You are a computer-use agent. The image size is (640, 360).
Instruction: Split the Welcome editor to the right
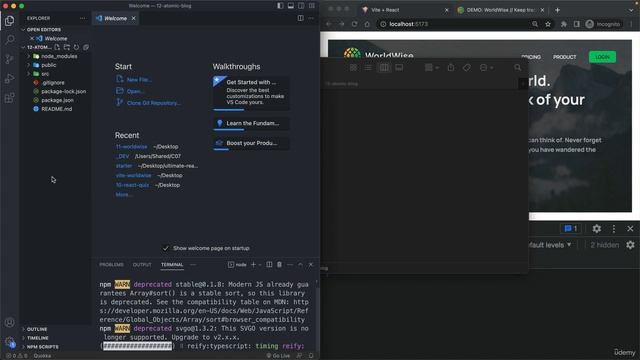pos(300,18)
